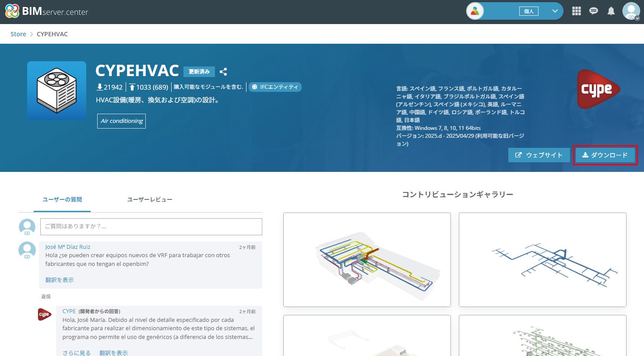This screenshot has width=644, height=356.
Task: Show translation of José's question
Action: point(60,280)
